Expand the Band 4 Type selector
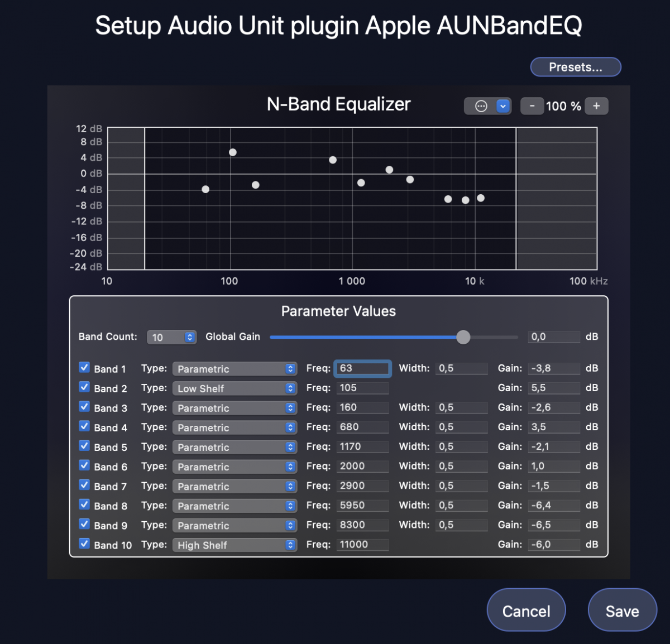The width and height of the screenshot is (670, 644). pyautogui.click(x=234, y=427)
